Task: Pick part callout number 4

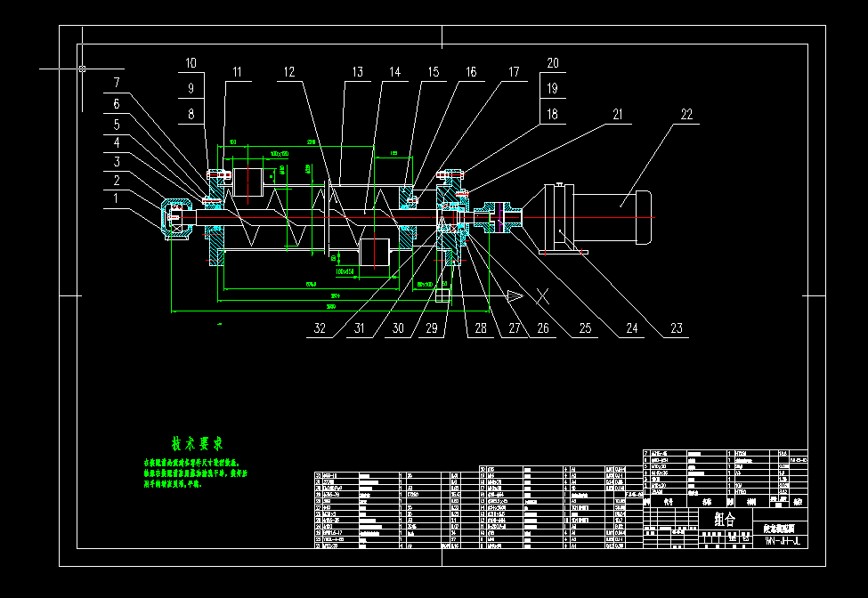Action: click(117, 142)
